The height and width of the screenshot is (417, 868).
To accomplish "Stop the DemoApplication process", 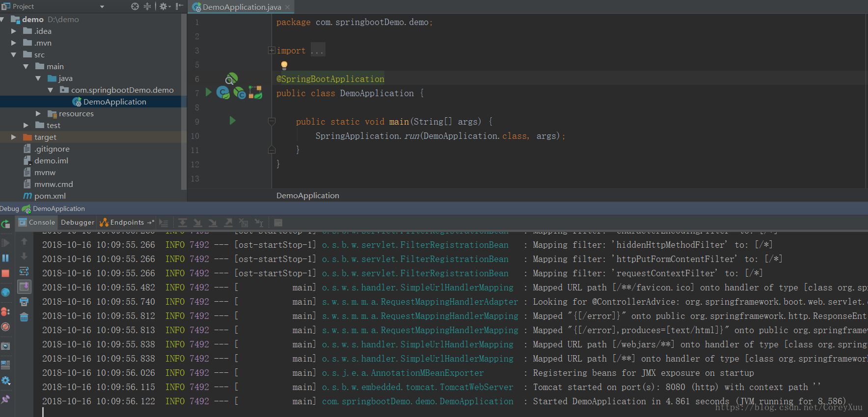I will point(5,273).
